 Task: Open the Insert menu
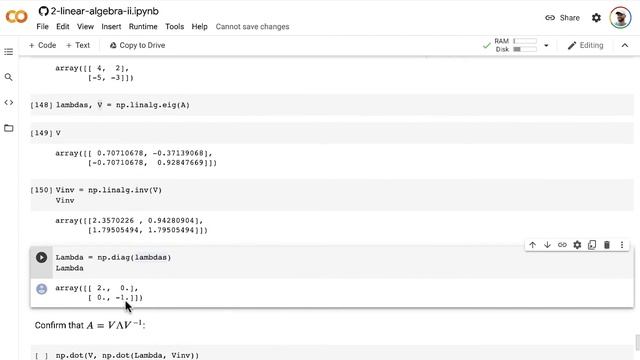pos(111,27)
